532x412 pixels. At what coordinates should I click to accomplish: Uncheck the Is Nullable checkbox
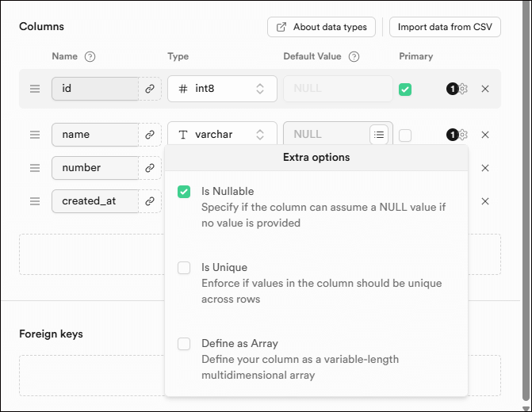[x=184, y=192]
